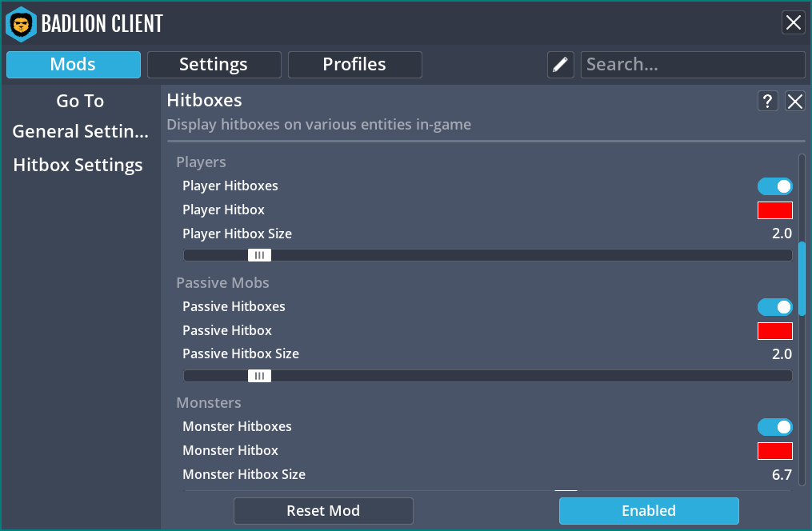Click 'Display hitboxes on various entities' description

point(319,125)
